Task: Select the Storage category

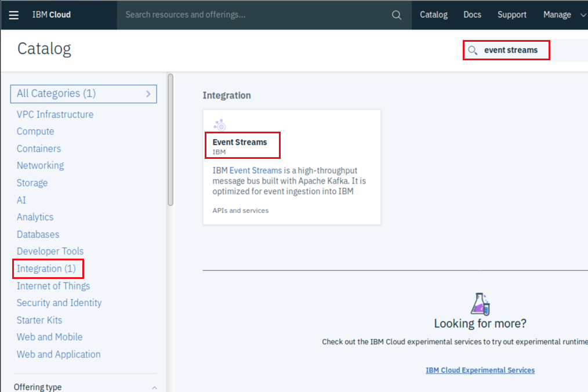Action: click(x=32, y=183)
